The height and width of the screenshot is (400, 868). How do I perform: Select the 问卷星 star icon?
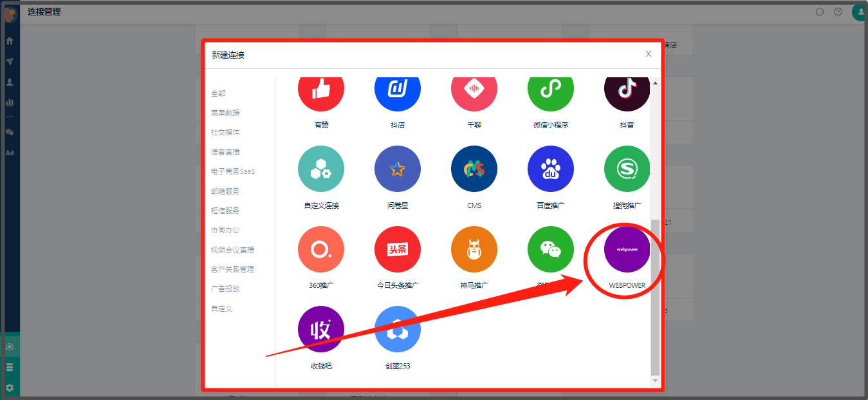[x=398, y=169]
